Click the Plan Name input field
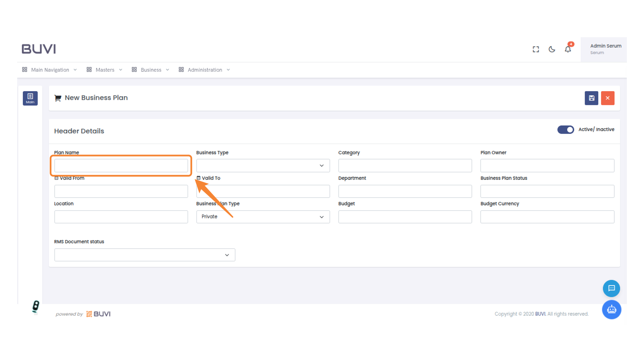The height and width of the screenshot is (362, 644). coord(121,166)
